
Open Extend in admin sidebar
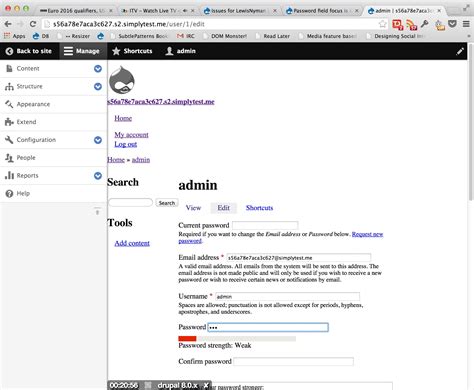[26, 122]
